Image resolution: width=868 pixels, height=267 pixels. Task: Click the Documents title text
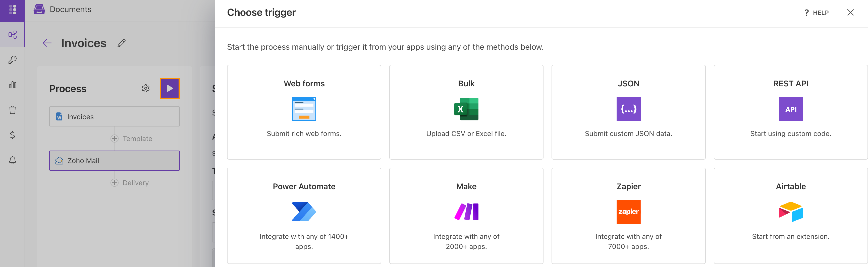coord(70,9)
